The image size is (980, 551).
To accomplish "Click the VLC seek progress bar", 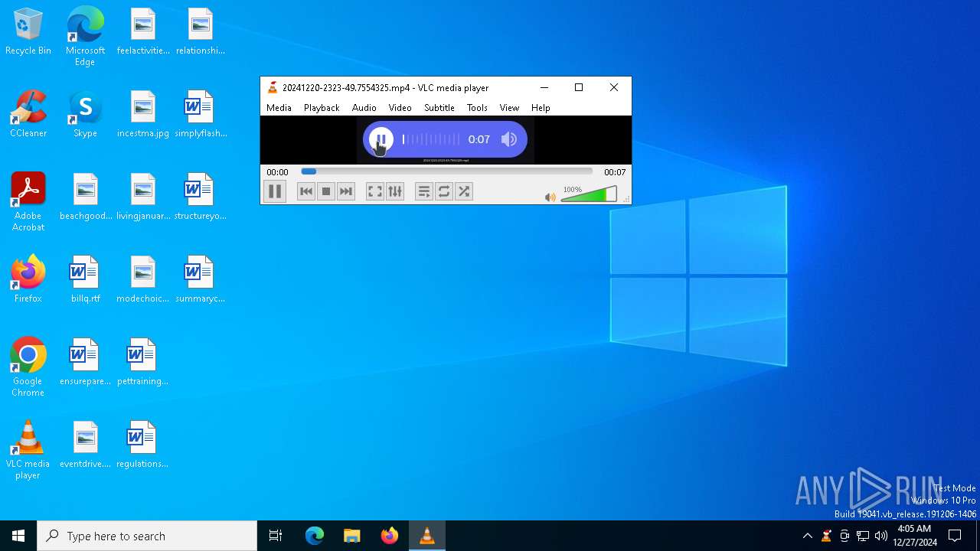I will pyautogui.click(x=446, y=171).
